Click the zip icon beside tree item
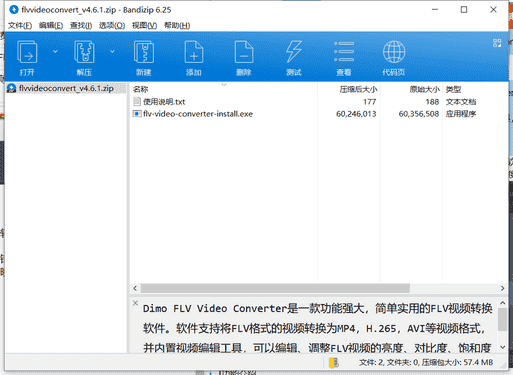Screen dimensions: 513x375 click(x=12, y=88)
